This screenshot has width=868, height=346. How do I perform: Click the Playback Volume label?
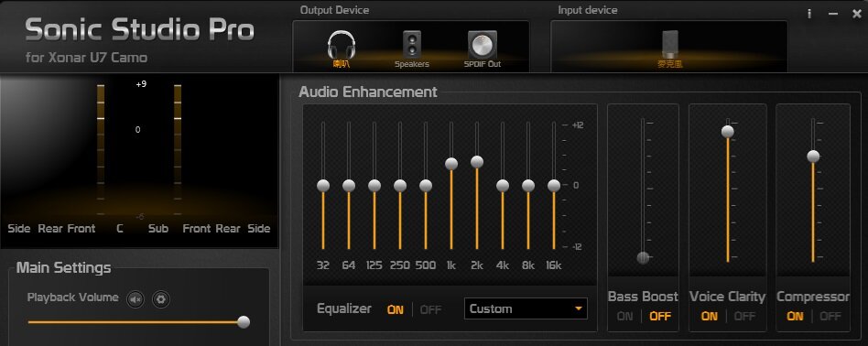point(73,297)
